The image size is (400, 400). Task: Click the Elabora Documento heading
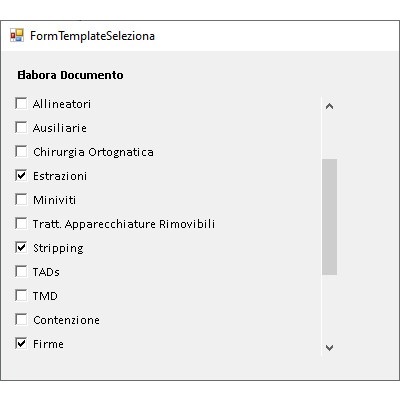70,75
